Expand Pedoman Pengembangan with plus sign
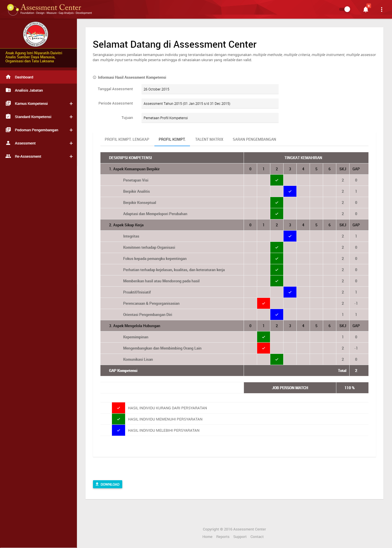The height and width of the screenshot is (548, 392). point(71,130)
